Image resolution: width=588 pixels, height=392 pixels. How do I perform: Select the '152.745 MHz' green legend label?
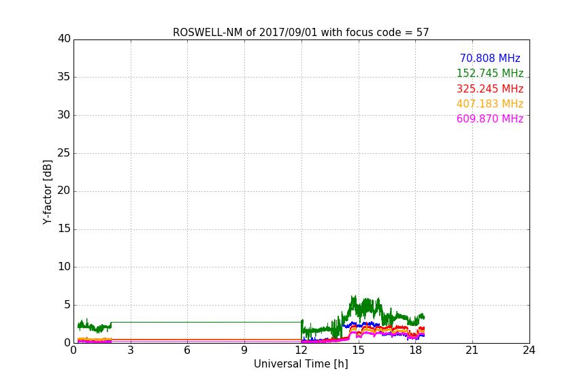[x=490, y=73]
